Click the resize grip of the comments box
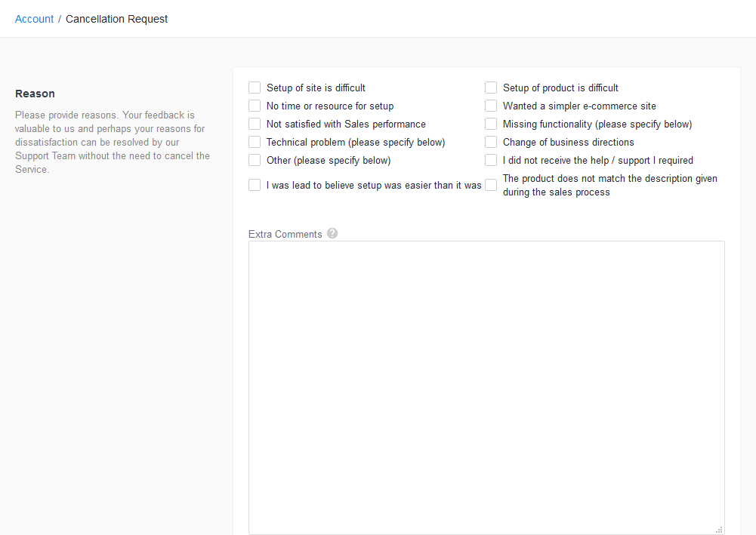The width and height of the screenshot is (756, 535). [x=719, y=530]
